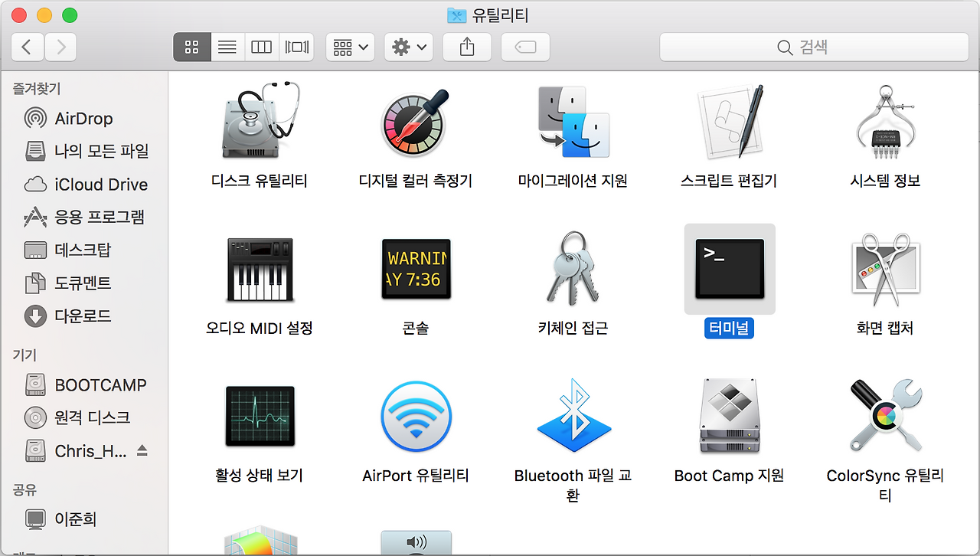Select the BOOTCAMP volume in the sidebar
The image size is (980, 556).
click(x=85, y=384)
